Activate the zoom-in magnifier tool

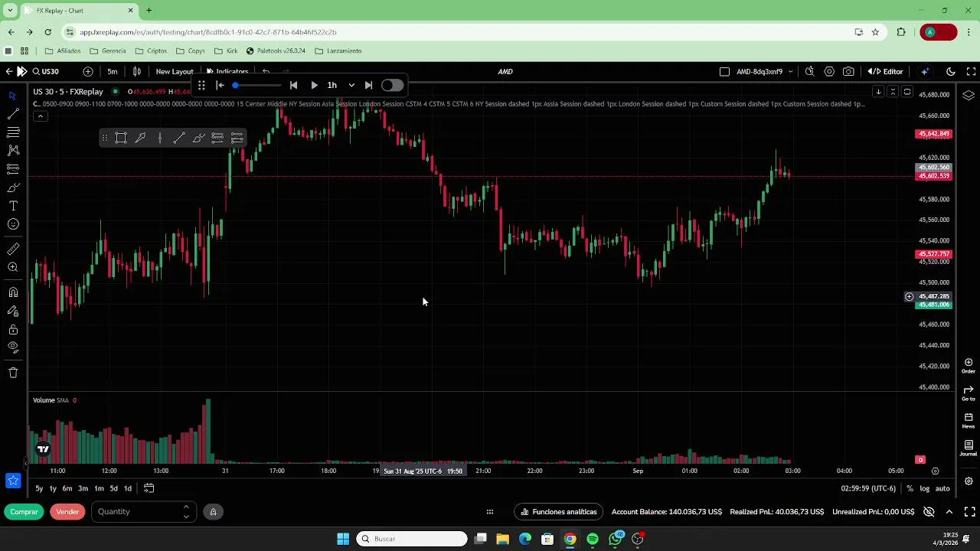click(13, 267)
